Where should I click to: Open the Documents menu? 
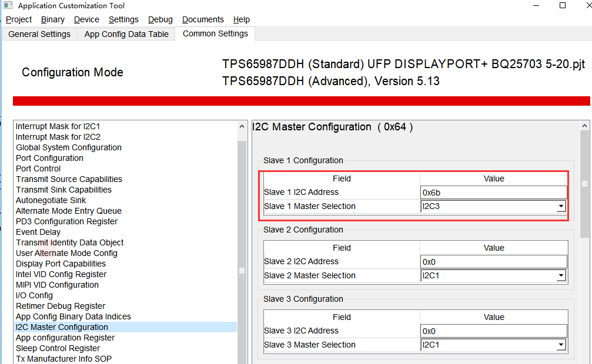coord(203,19)
